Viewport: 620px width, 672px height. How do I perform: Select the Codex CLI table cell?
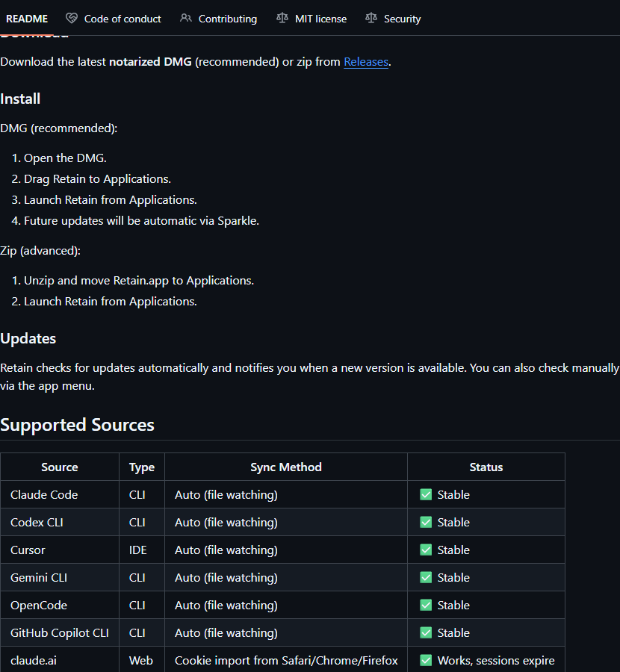(60, 522)
